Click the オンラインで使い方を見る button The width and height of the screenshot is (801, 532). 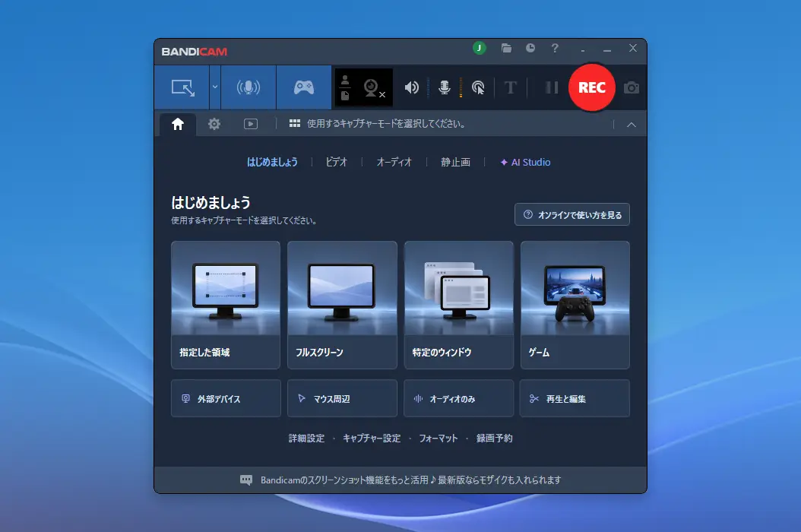pyautogui.click(x=572, y=214)
